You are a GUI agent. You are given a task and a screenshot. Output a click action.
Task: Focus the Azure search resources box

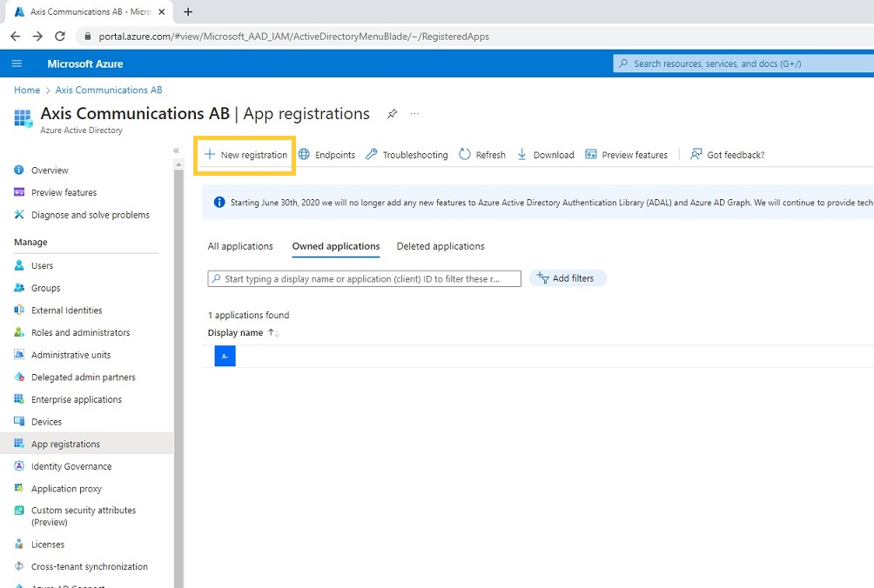pyautogui.click(x=743, y=63)
